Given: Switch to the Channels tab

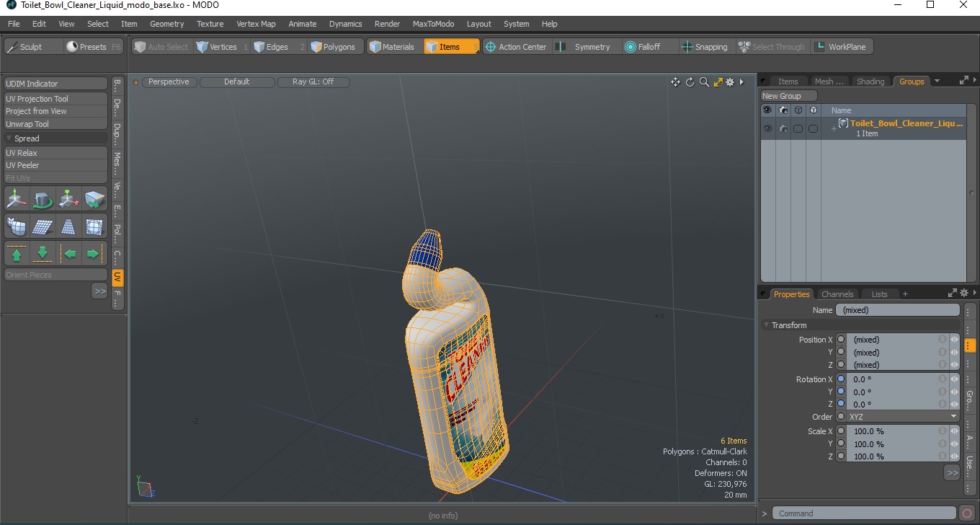Looking at the screenshot, I should point(837,294).
